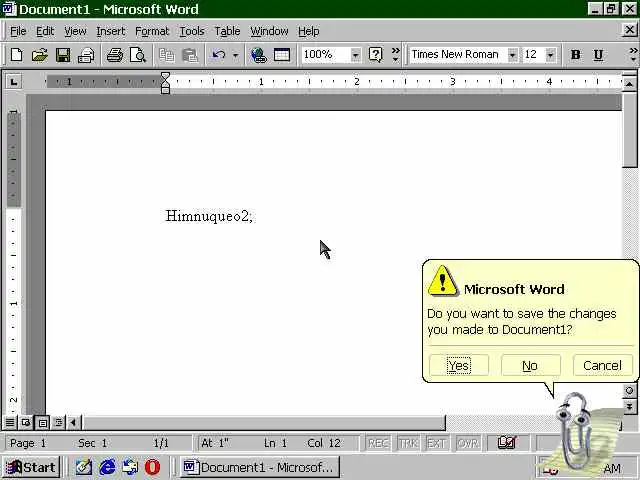Create a new blank document
Viewport: 640px width, 480px height.
17,55
